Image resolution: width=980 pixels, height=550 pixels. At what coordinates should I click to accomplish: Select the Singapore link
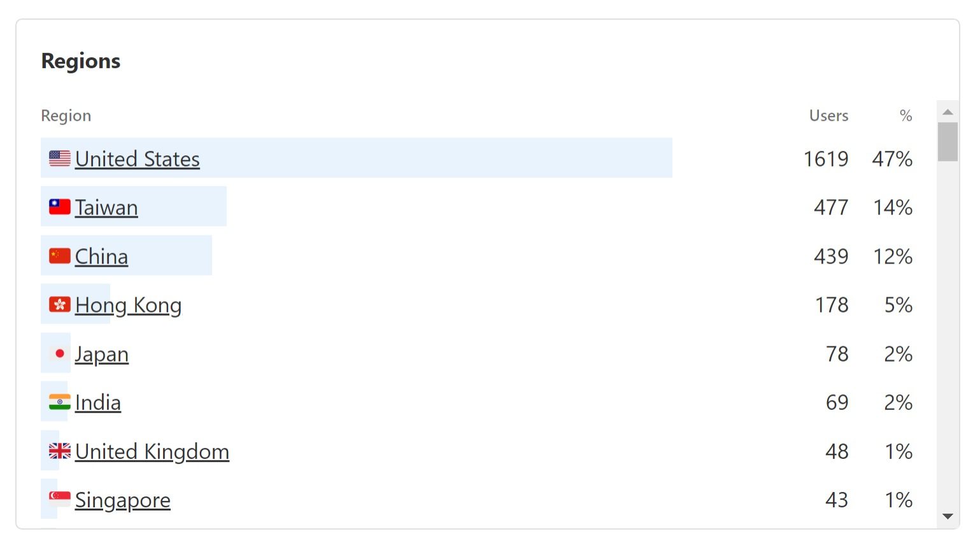123,501
